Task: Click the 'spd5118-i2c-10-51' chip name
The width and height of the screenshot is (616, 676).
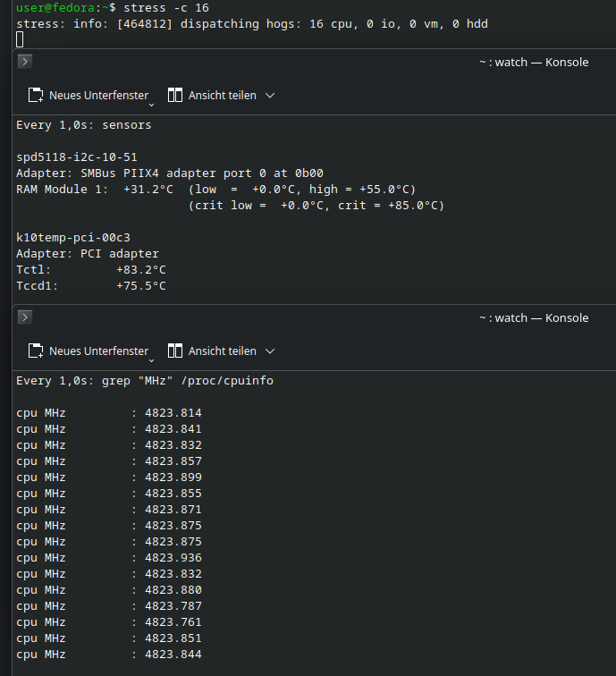Action: 77,157
